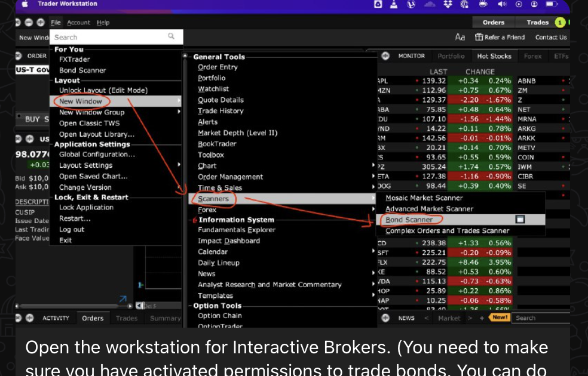Screen dimensions: 588x376
Task: Switch to the Hot Stocks tab
Action: coord(494,56)
